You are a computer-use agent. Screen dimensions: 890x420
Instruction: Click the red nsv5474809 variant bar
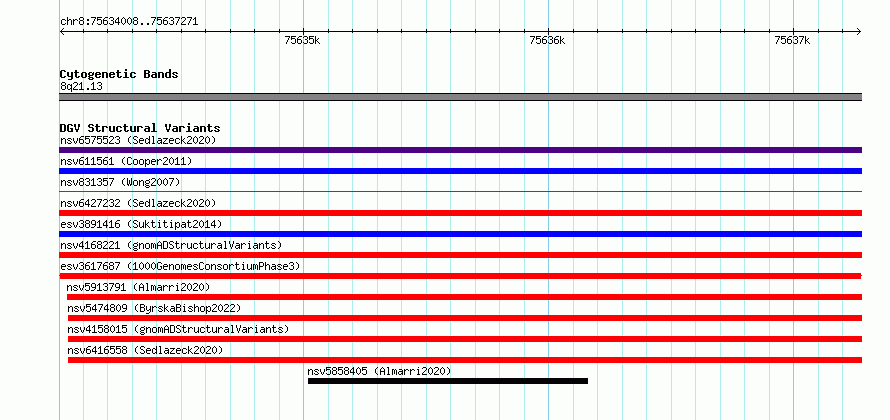click(x=464, y=318)
